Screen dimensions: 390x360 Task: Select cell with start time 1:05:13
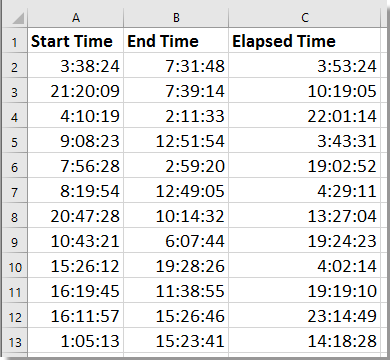(x=76, y=341)
